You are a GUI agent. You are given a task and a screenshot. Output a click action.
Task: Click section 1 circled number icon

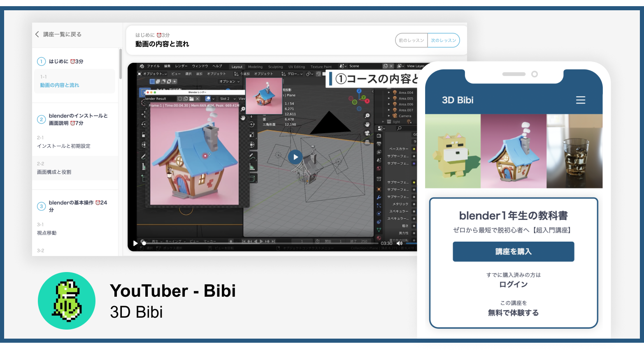tap(41, 61)
